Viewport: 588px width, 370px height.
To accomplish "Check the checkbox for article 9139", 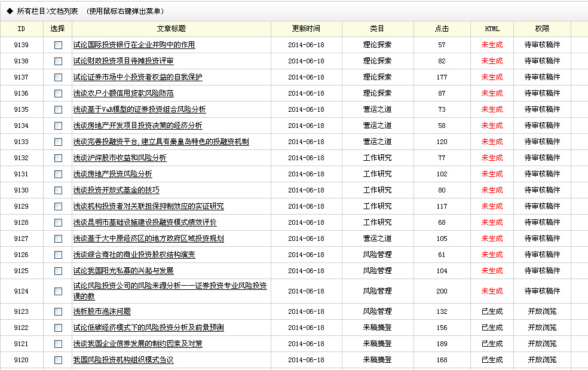I will (58, 45).
